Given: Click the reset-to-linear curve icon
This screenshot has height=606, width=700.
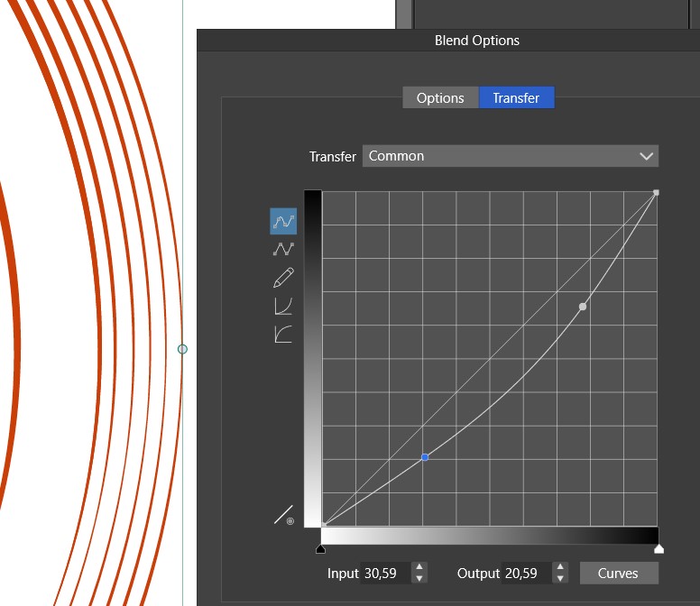Looking at the screenshot, I should 284,516.
